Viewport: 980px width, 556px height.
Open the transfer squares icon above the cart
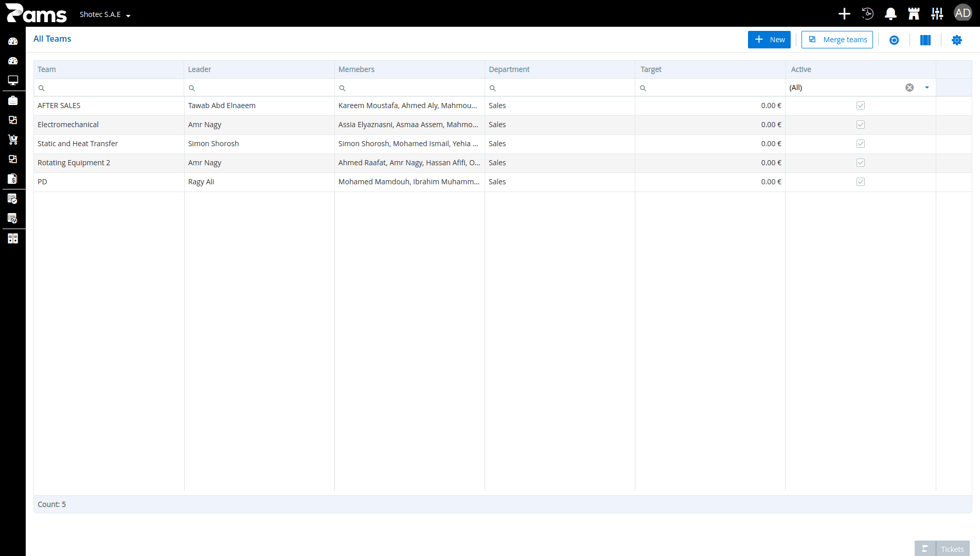click(x=13, y=120)
